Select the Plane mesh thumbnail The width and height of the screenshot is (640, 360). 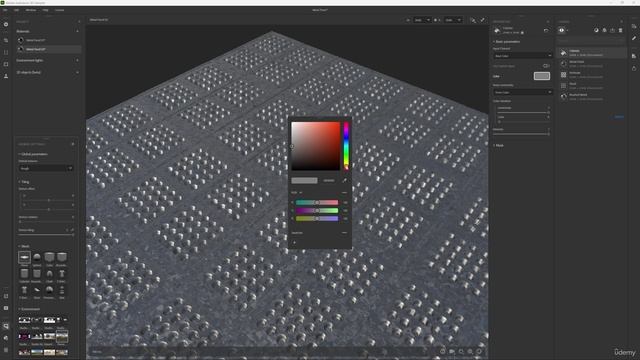click(x=24, y=257)
